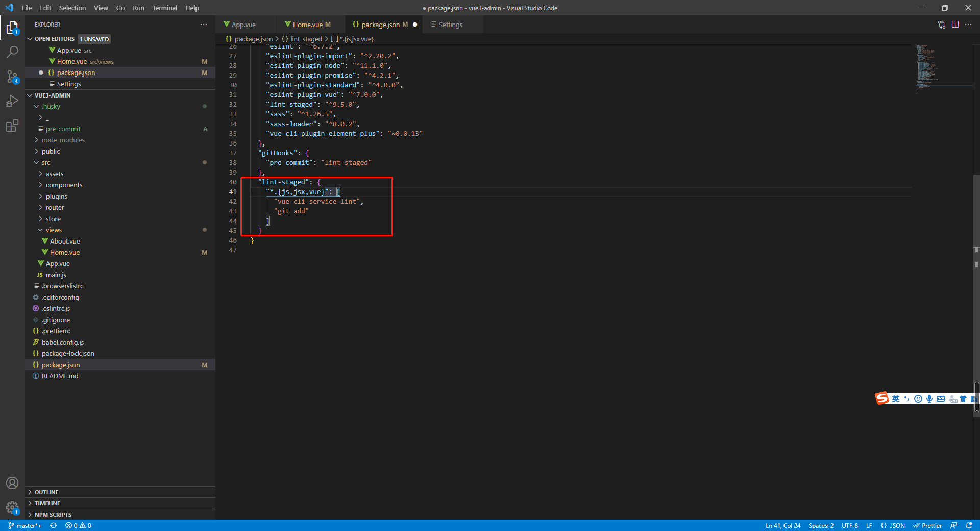980x531 pixels.
Task: Open the .eslintrc.js file
Action: (x=56, y=308)
